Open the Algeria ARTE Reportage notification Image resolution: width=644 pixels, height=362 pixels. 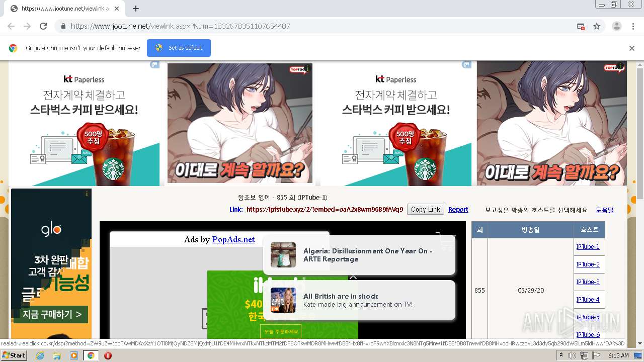click(x=359, y=255)
